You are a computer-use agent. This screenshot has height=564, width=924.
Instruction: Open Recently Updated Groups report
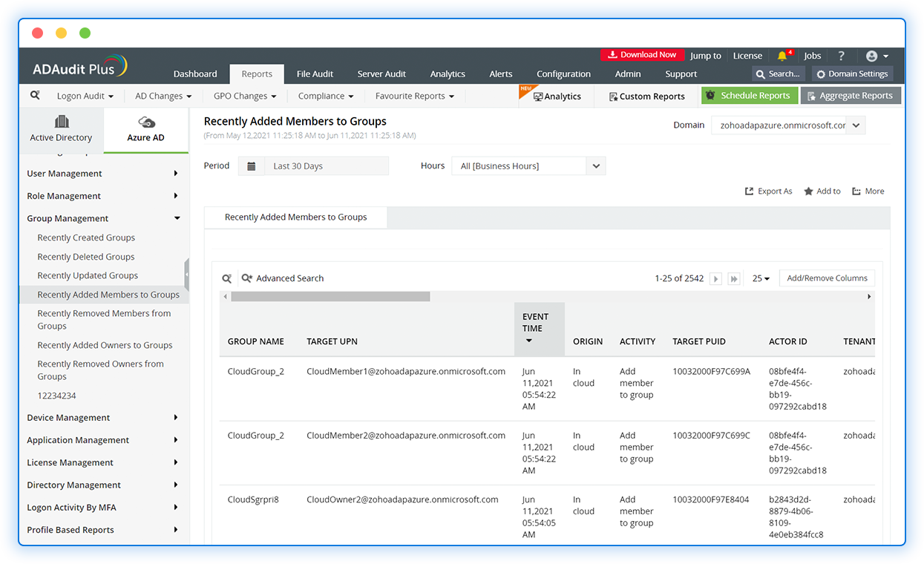88,275
